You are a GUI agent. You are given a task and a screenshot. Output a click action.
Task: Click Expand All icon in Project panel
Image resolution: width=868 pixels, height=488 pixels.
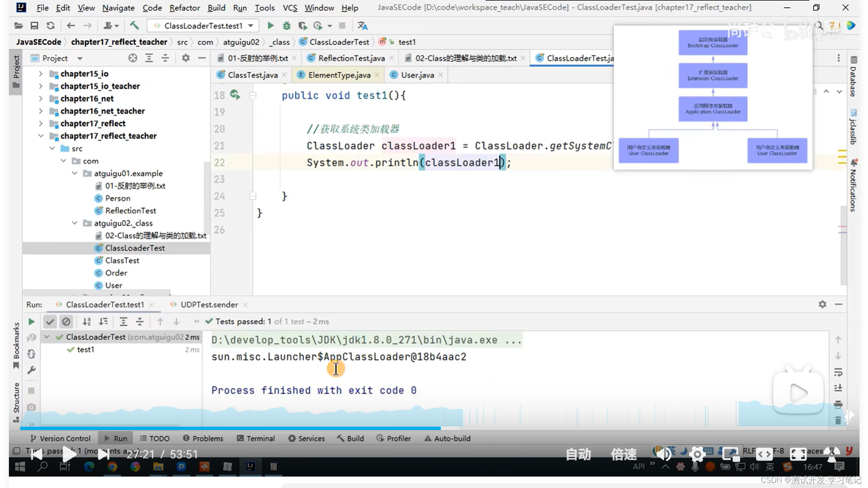coord(149,58)
